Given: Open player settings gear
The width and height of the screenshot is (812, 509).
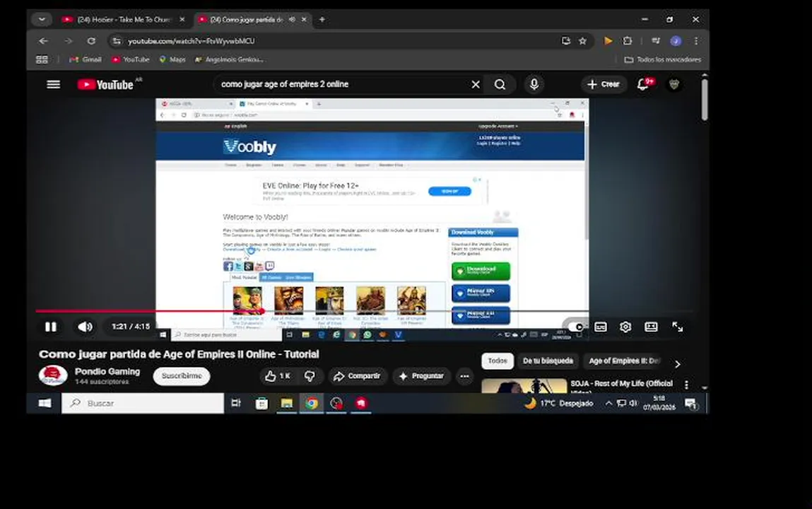Looking at the screenshot, I should click(x=625, y=327).
